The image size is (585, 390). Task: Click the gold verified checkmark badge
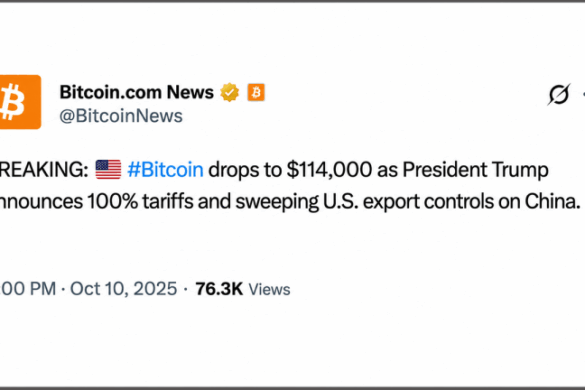229,92
